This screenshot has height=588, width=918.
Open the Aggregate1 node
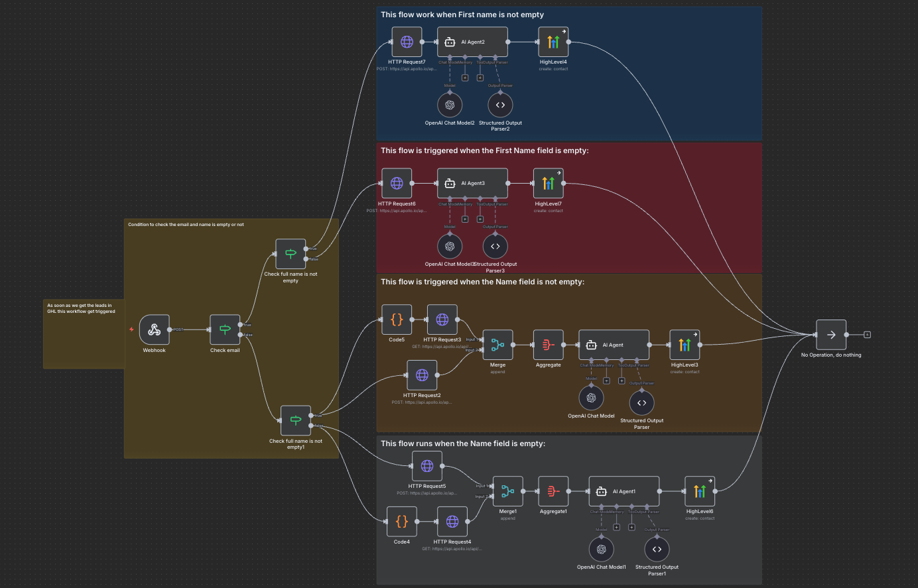(553, 491)
